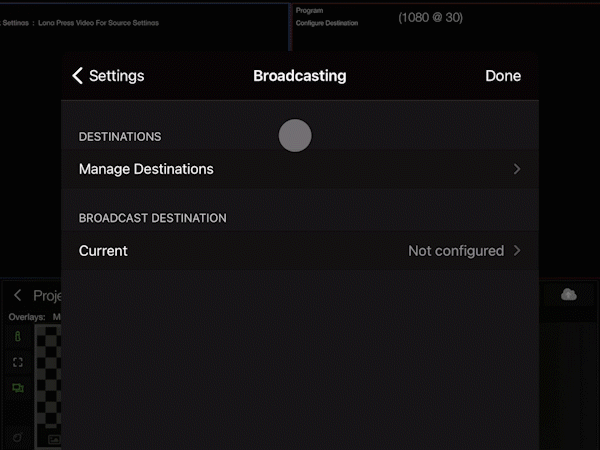Tap Done to close Broadcasting settings
This screenshot has height=450, width=600.
pyautogui.click(x=503, y=76)
